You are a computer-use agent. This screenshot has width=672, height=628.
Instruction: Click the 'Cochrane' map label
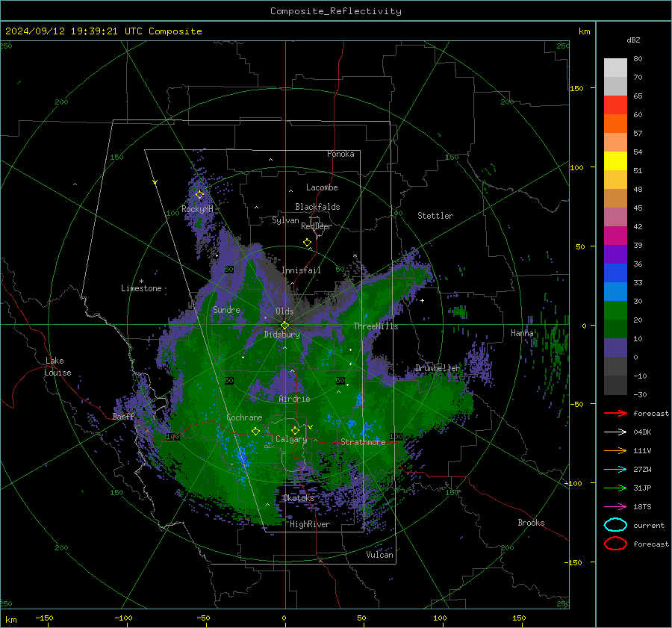pyautogui.click(x=244, y=417)
